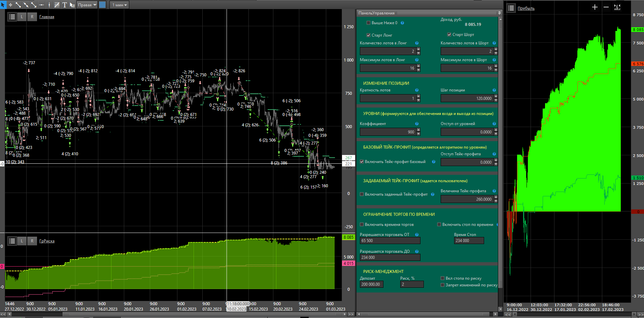Open help for Количество лотов в Лонг
644x318 pixels.
point(417,43)
